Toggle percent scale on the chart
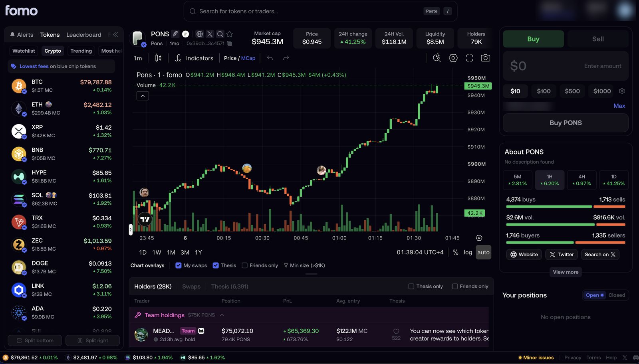Viewport: 639px width, 364px height. pos(455,252)
